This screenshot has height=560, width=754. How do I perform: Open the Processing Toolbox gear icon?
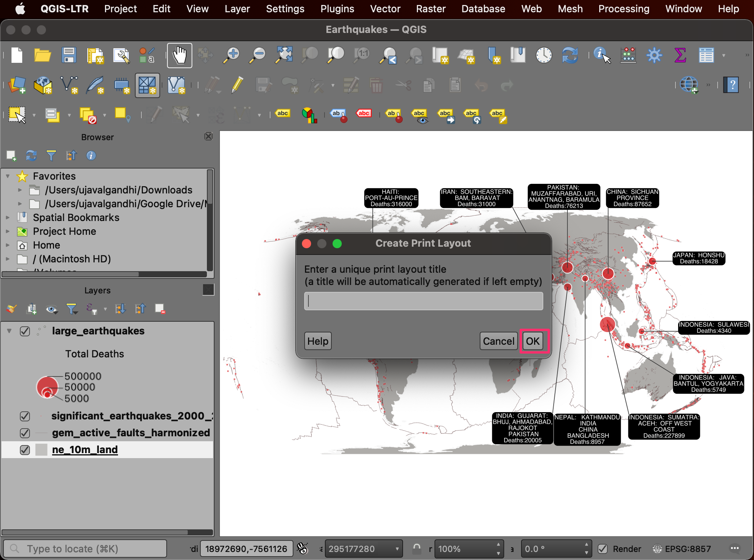click(x=654, y=55)
